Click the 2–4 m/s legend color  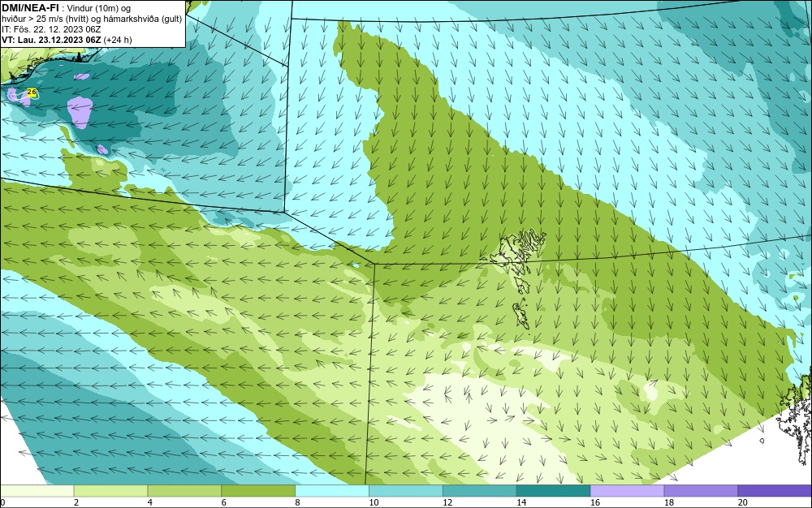click(x=110, y=490)
